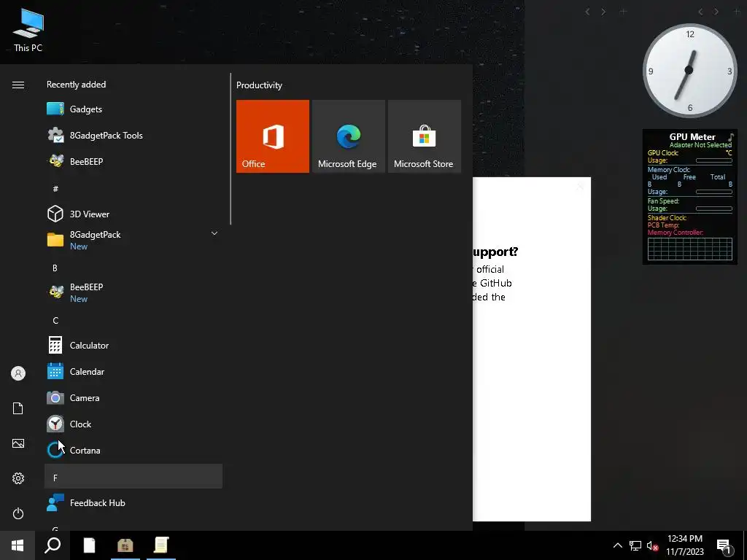The height and width of the screenshot is (560, 747).
Task: Click the Windows Start button
Action: (18, 545)
